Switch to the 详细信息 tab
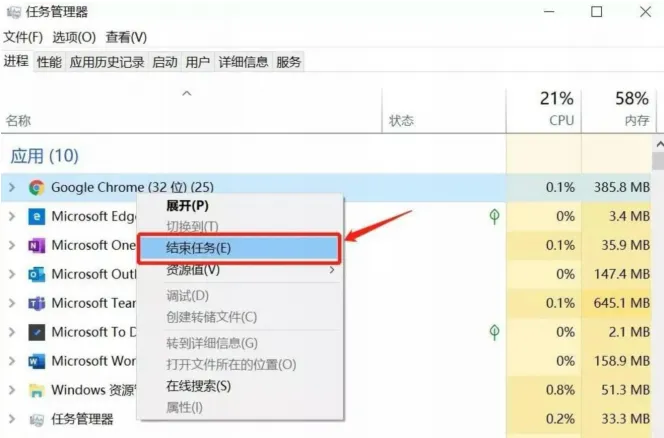This screenshot has width=664, height=438. [x=243, y=62]
